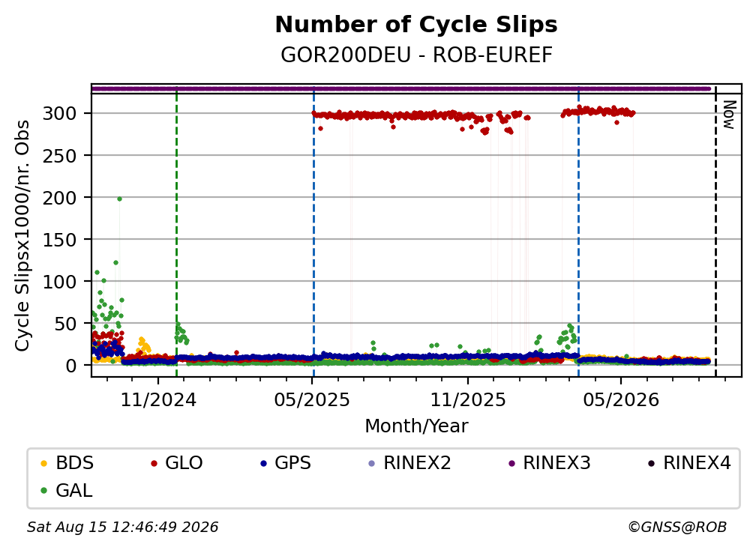Click the BDS legend entry
The width and height of the screenshot is (756, 550).
pyautogui.click(x=67, y=463)
